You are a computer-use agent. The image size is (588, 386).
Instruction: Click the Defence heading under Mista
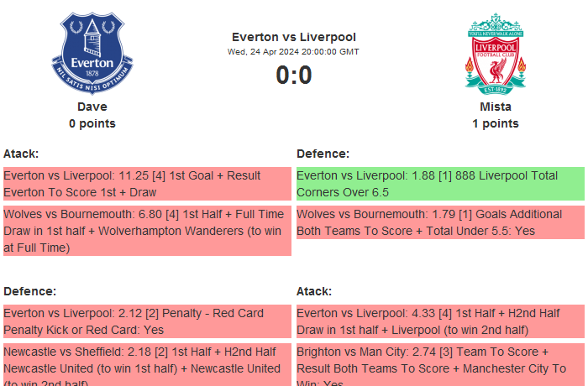tap(323, 154)
